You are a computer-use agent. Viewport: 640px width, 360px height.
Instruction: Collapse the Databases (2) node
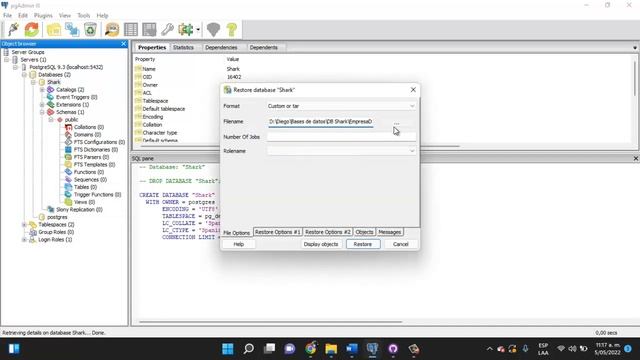(24, 75)
